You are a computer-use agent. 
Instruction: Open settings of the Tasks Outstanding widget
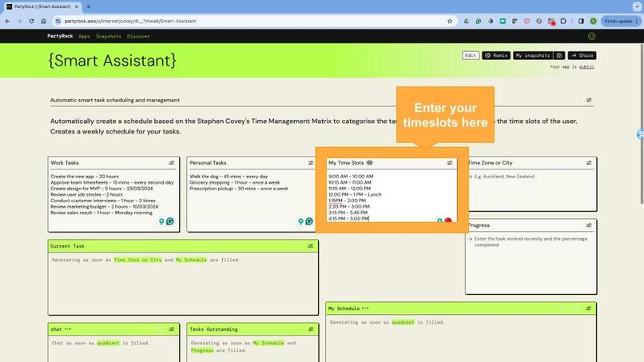point(311,329)
